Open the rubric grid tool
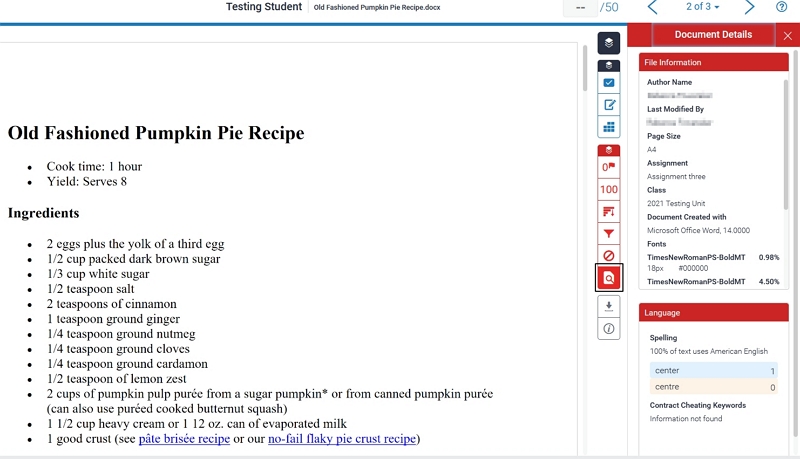 [x=609, y=126]
